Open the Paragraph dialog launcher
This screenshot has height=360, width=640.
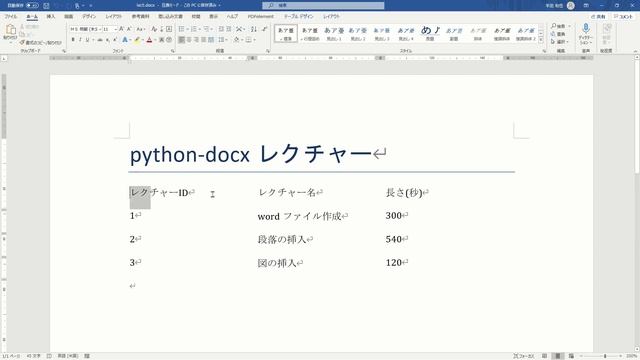(268, 51)
